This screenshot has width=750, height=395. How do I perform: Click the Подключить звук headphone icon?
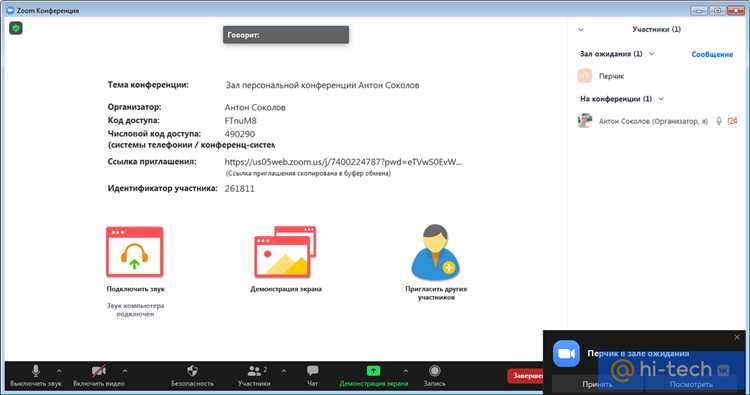(135, 252)
